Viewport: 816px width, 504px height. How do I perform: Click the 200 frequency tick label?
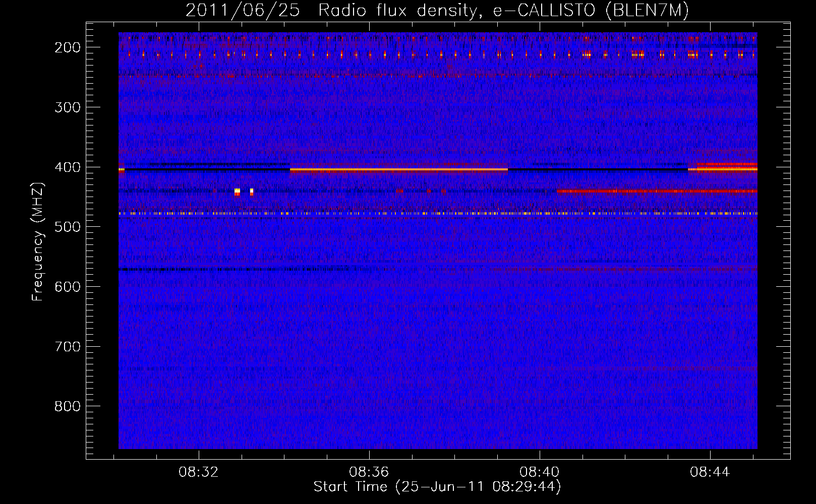point(68,47)
